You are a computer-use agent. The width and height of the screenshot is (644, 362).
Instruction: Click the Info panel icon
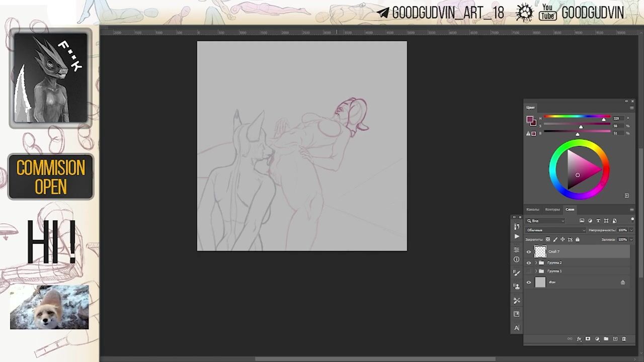pos(517,259)
